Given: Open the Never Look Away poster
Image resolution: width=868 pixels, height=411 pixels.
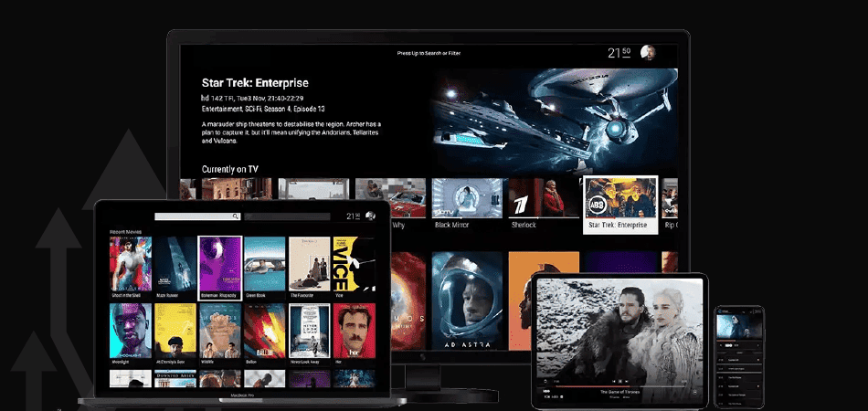Looking at the screenshot, I should point(310,331).
